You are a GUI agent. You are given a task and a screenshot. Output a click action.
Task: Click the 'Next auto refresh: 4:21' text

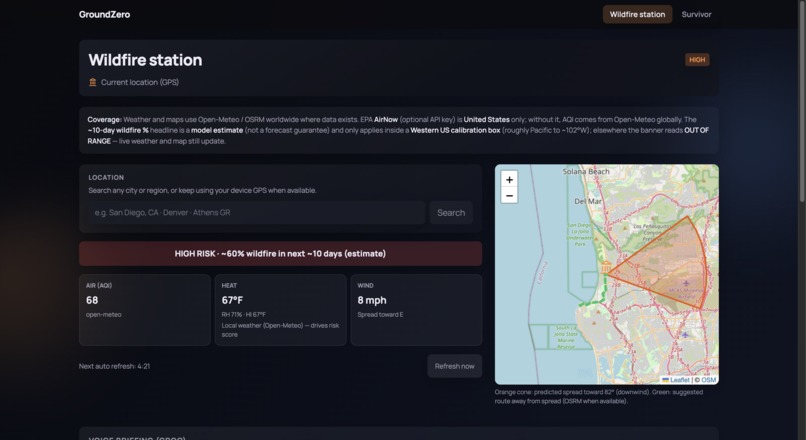115,366
